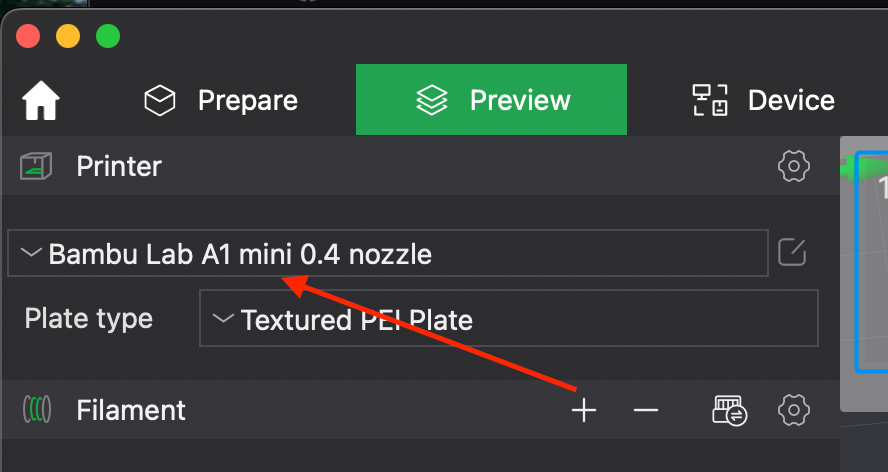Viewport: 888px width, 472px height.
Task: Go to the Home screen icon
Action: point(41,101)
